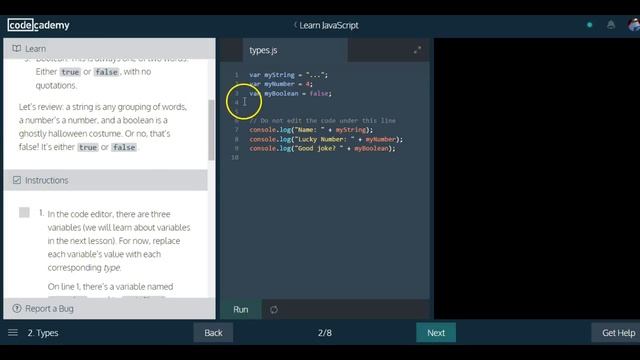Reset the code with the refresh icon

pos(274,310)
